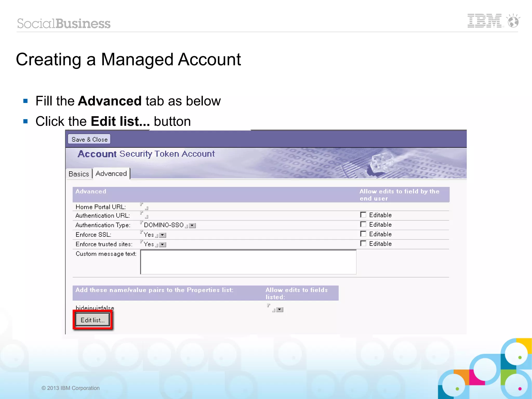Image resolution: width=532 pixels, height=399 pixels.
Task: Click the Home Portal URL label
Action: (101, 207)
